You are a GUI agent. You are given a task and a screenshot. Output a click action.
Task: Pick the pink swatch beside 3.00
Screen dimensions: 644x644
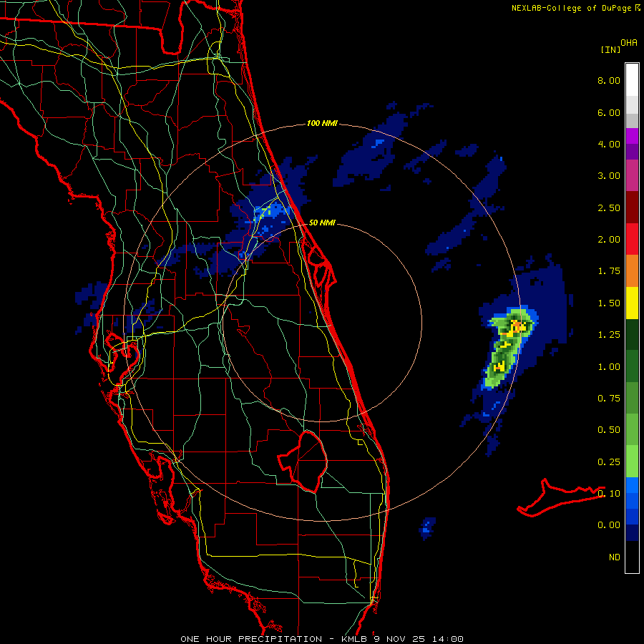(x=632, y=175)
